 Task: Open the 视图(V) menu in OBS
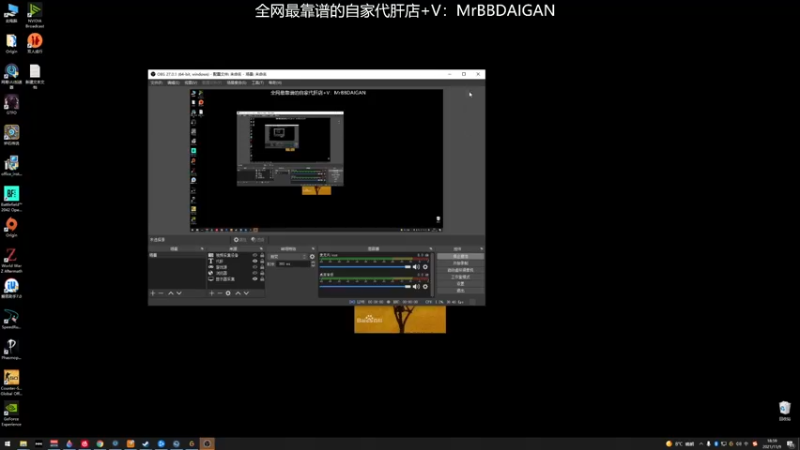coord(191,83)
